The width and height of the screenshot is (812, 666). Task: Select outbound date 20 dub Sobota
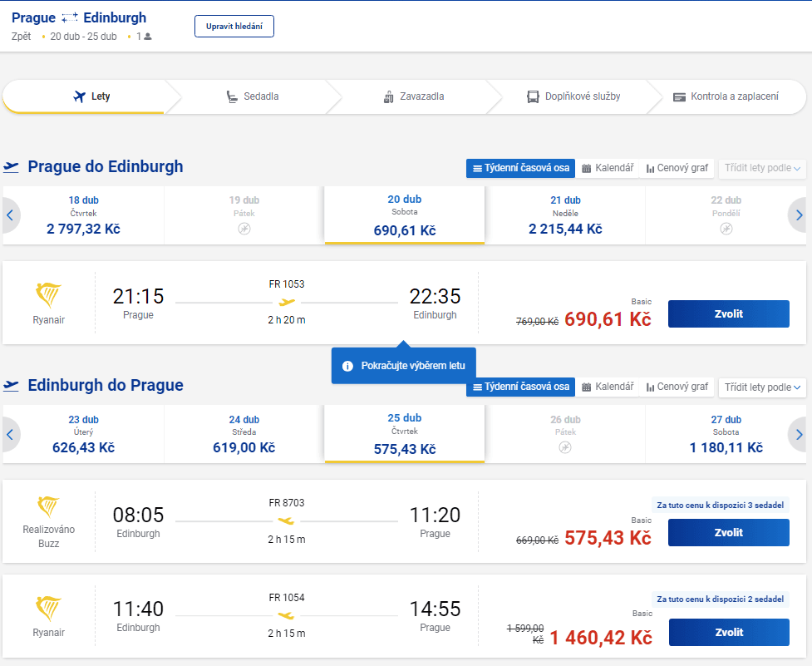click(405, 215)
